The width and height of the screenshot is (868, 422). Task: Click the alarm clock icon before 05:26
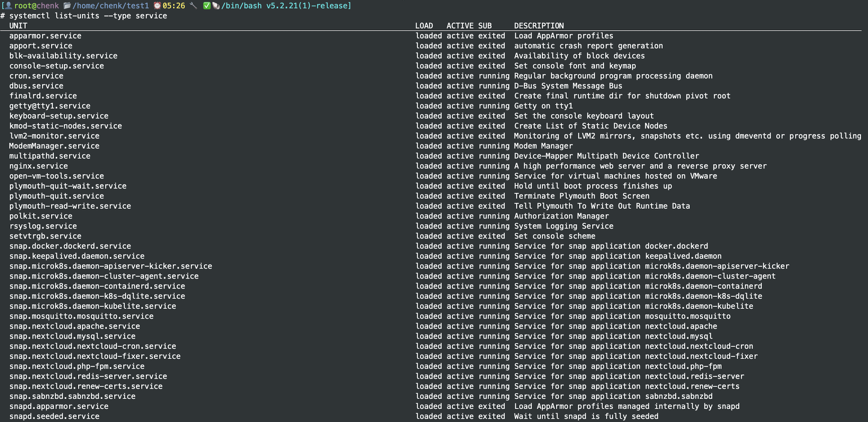(157, 6)
